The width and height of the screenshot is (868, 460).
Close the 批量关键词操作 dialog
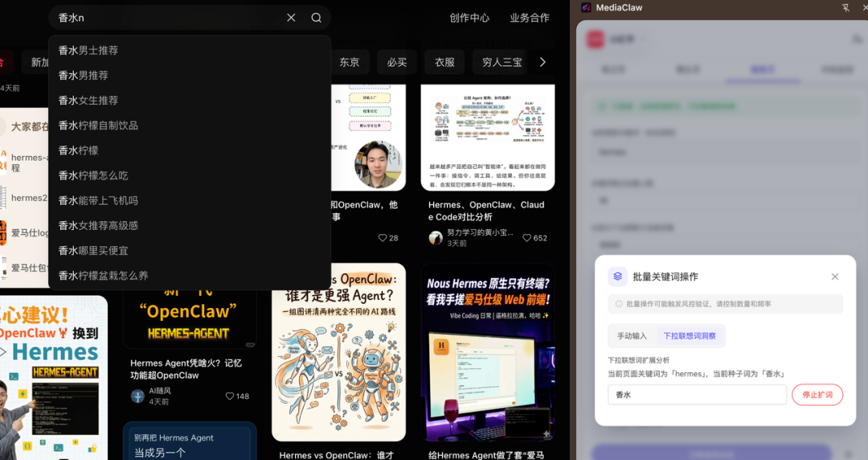click(x=835, y=277)
